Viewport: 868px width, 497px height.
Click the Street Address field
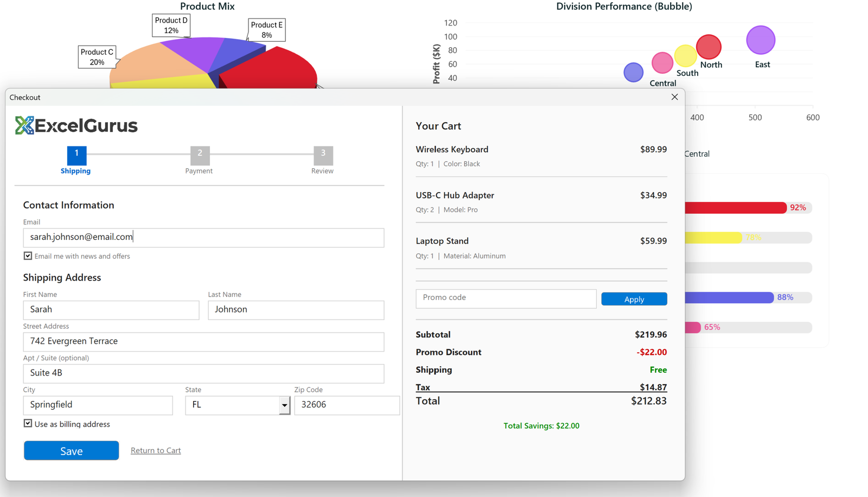(203, 342)
